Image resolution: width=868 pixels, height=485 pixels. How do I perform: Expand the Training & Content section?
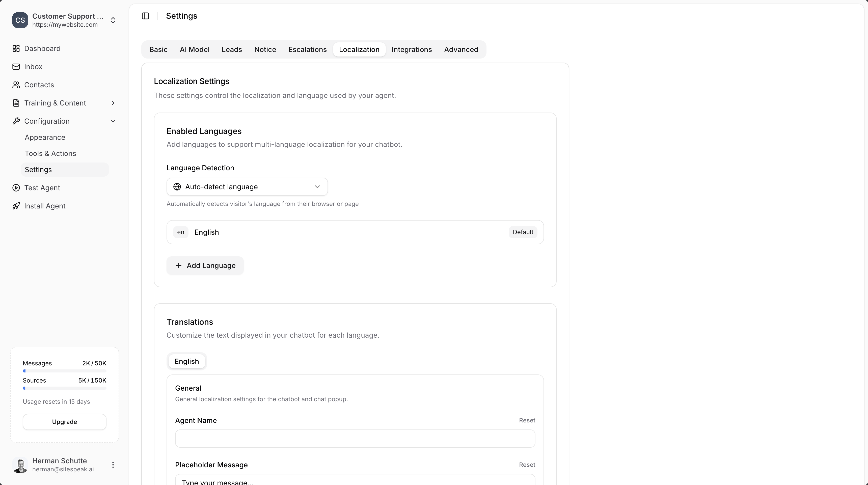point(113,103)
